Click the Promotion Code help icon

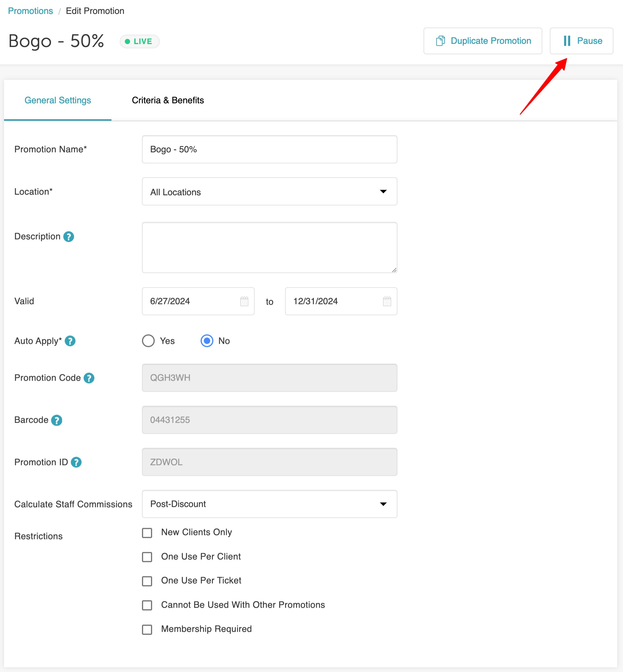coord(89,378)
